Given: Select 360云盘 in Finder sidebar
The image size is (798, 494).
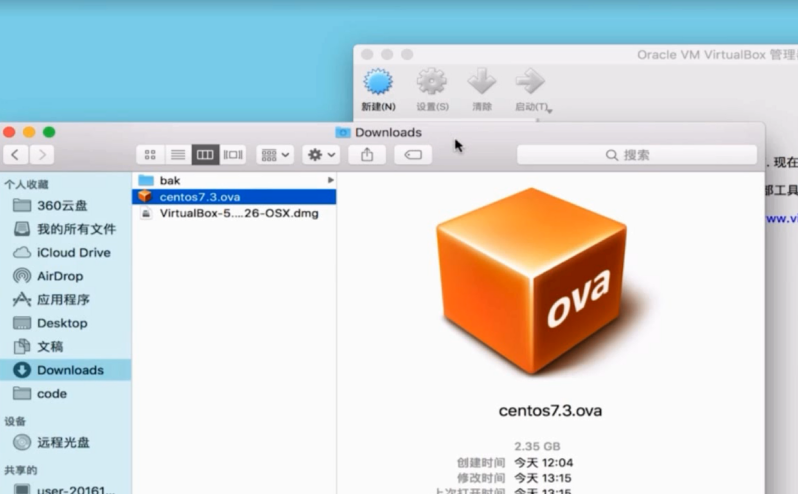Looking at the screenshot, I should (x=66, y=206).
